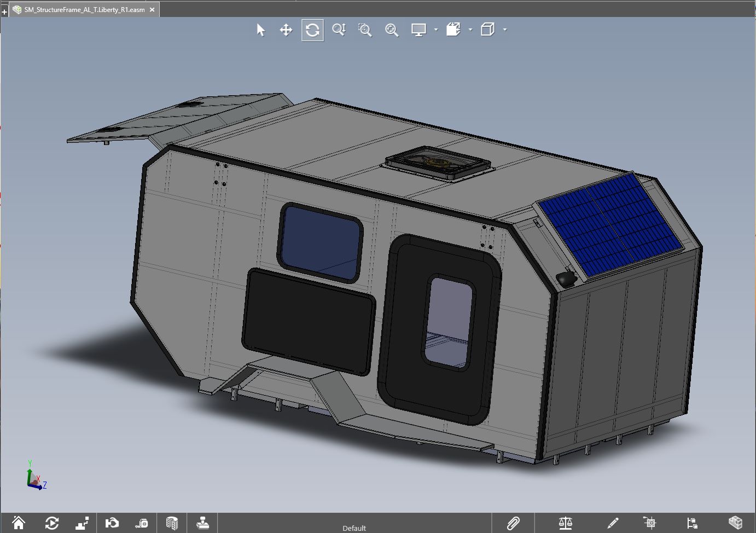
Task: Start the Animate playback tool
Action: (x=52, y=523)
